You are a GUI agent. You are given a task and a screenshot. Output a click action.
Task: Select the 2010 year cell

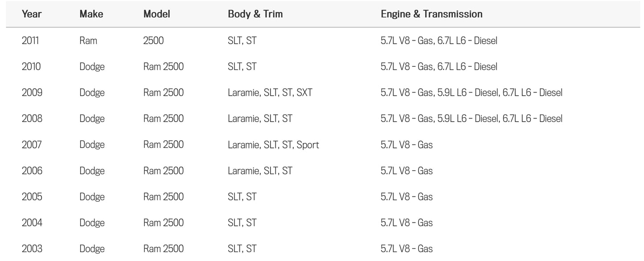[31, 66]
